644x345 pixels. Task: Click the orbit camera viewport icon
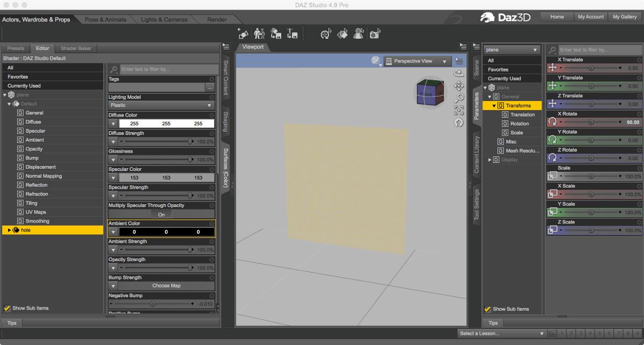click(459, 74)
